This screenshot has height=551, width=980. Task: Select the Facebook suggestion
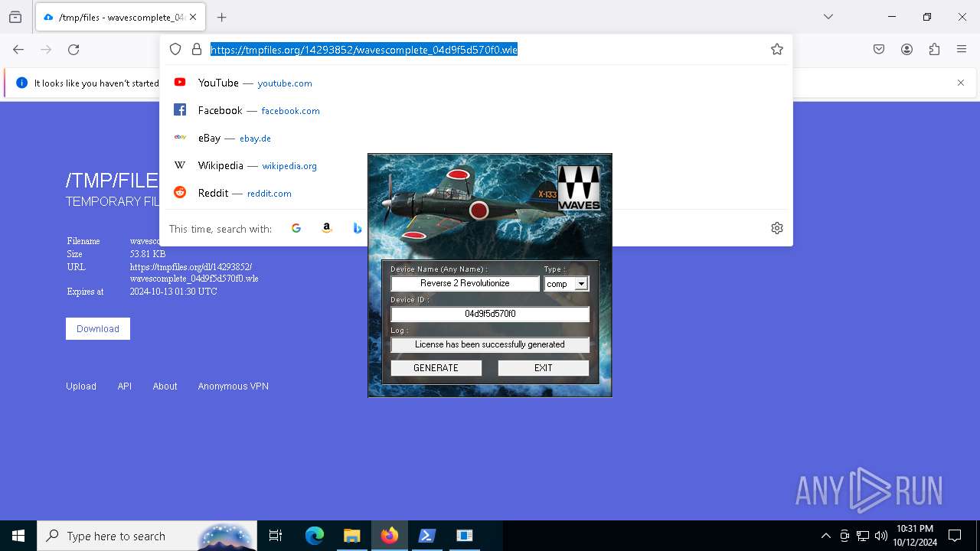[x=476, y=110]
